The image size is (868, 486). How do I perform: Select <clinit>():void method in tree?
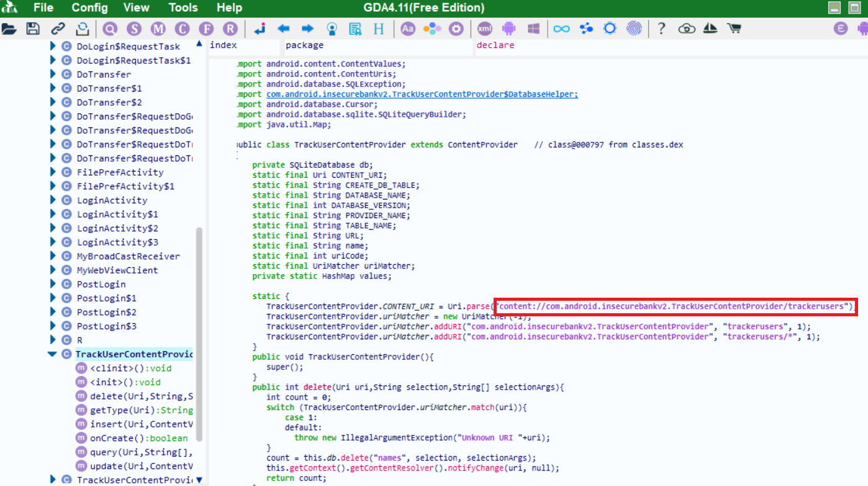130,368
